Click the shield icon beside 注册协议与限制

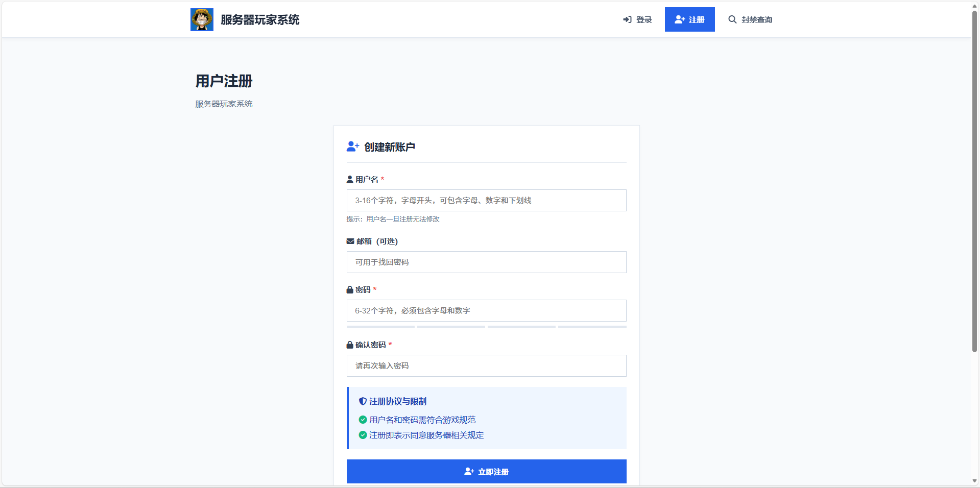pyautogui.click(x=363, y=401)
